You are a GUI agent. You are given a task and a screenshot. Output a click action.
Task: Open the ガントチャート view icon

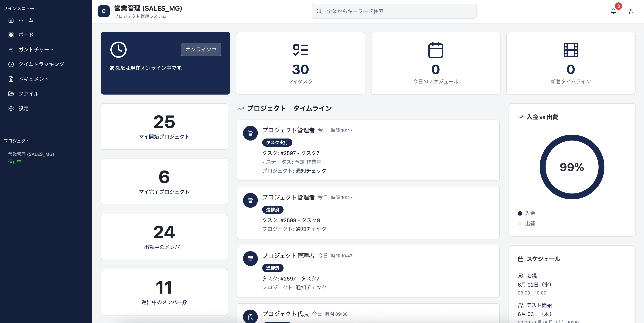pos(11,49)
